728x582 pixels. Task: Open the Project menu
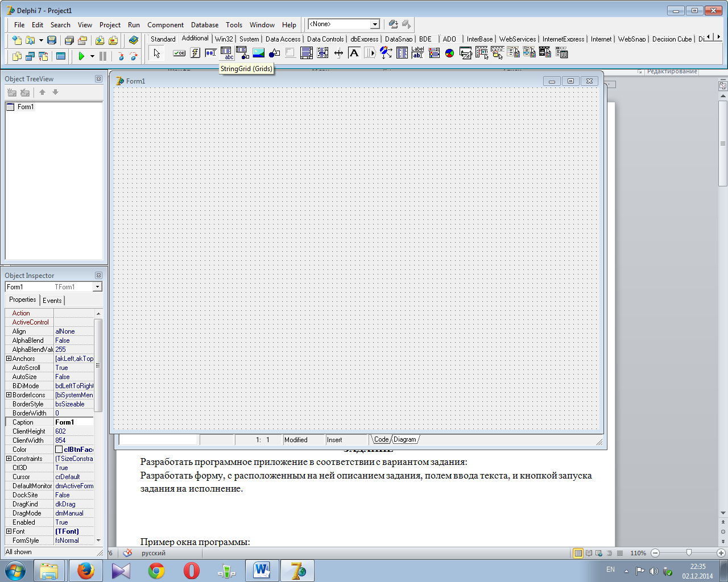[x=110, y=25]
